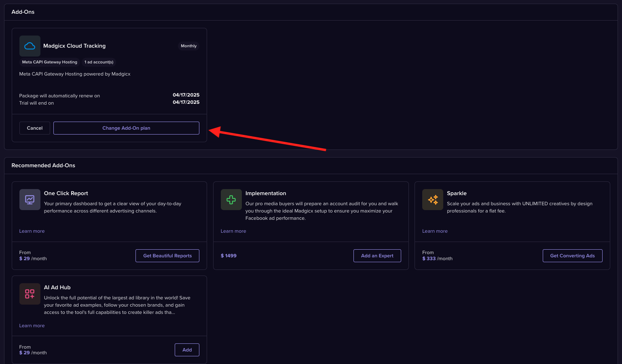Click the One Click Report chart icon
The height and width of the screenshot is (364, 622).
30,200
